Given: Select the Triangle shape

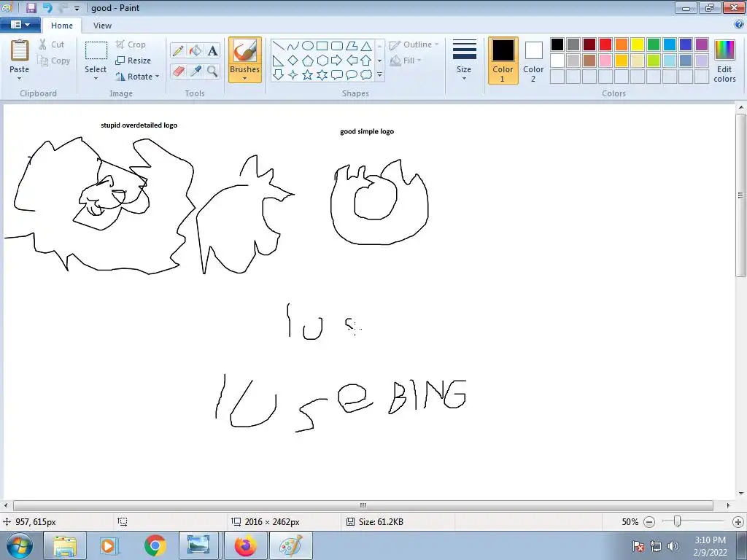Looking at the screenshot, I should [366, 46].
